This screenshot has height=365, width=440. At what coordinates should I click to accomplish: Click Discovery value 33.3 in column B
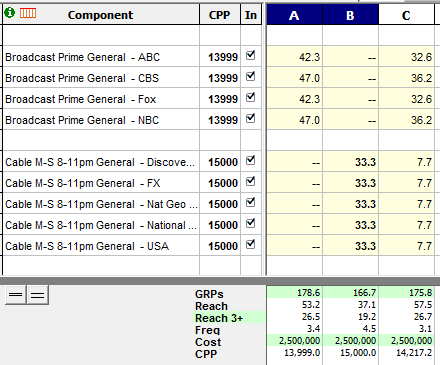tap(350, 162)
